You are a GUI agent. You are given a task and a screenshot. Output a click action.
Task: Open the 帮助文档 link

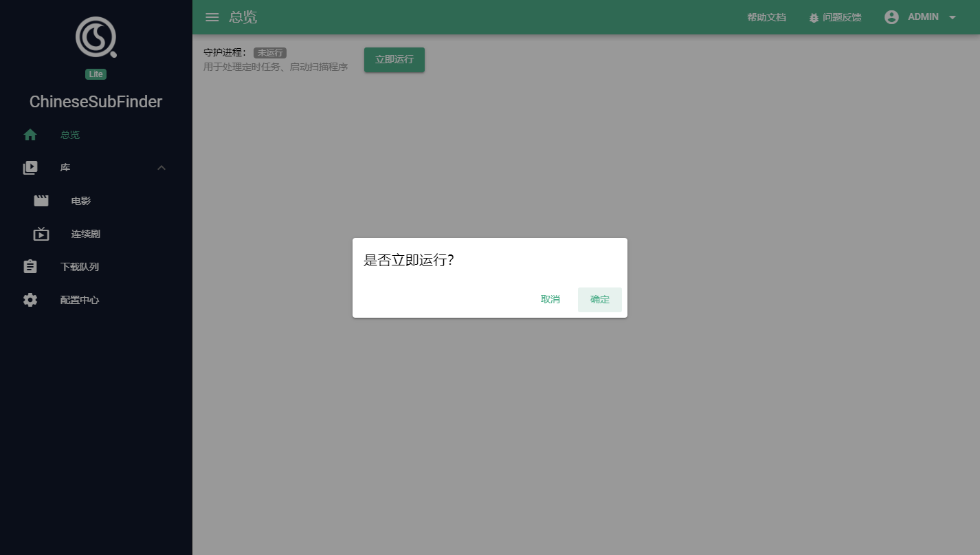[x=766, y=17]
